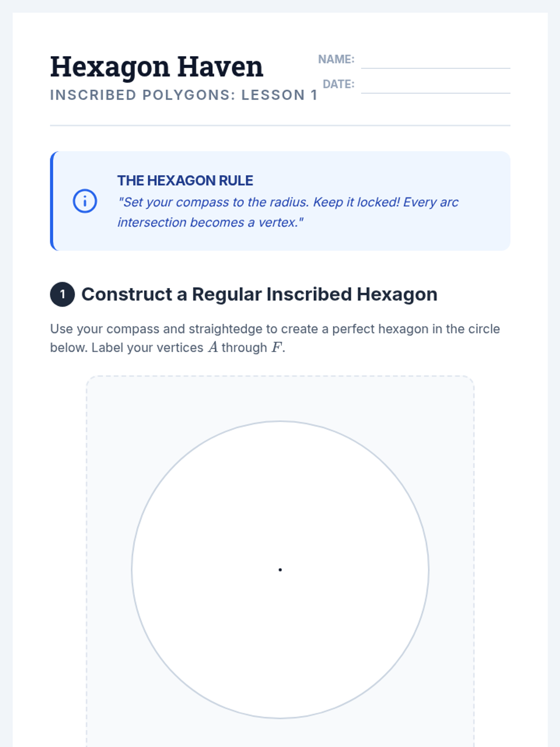Click the NAME label
The width and height of the screenshot is (560, 747).
[x=336, y=59]
